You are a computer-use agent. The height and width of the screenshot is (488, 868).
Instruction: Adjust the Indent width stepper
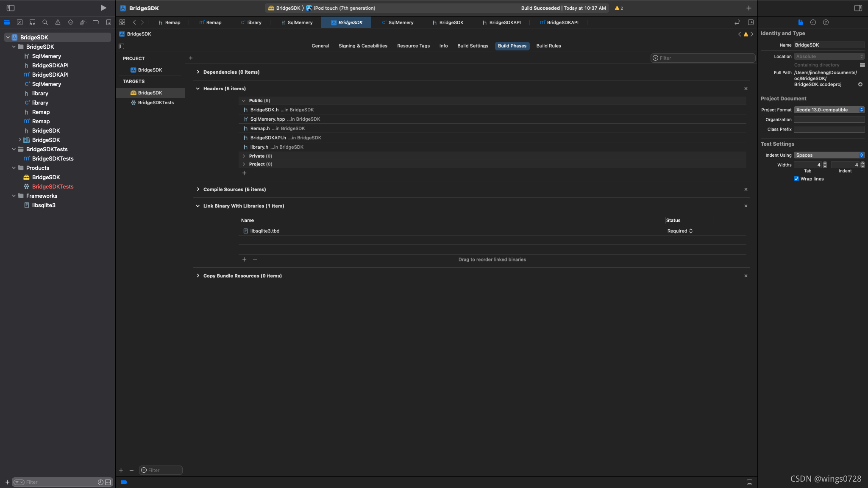(x=862, y=165)
